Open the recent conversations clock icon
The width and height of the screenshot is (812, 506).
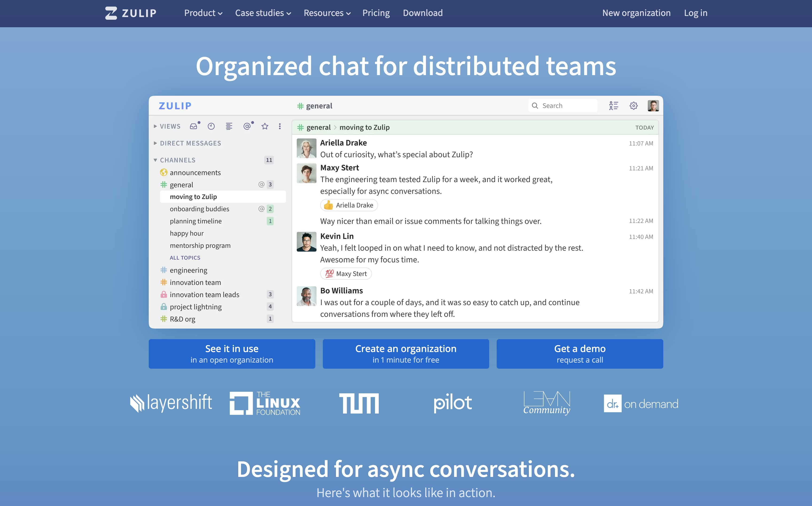point(211,126)
